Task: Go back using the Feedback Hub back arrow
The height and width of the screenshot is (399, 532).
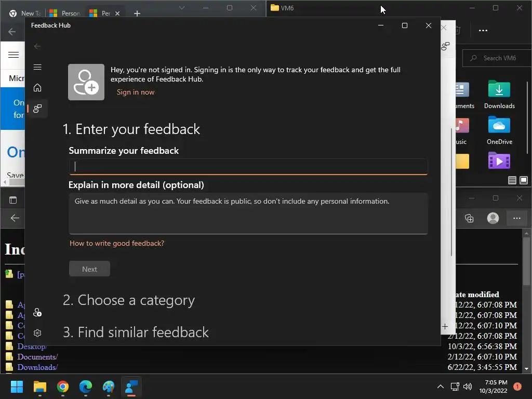Action: (x=37, y=46)
